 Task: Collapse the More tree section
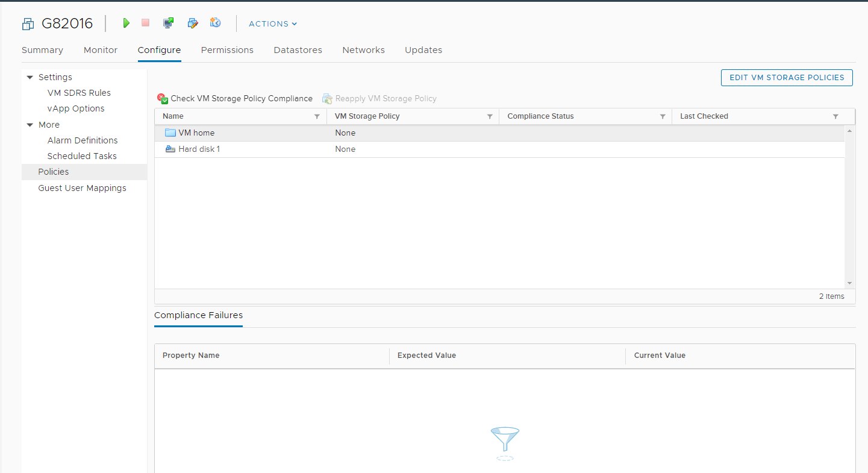(x=30, y=125)
